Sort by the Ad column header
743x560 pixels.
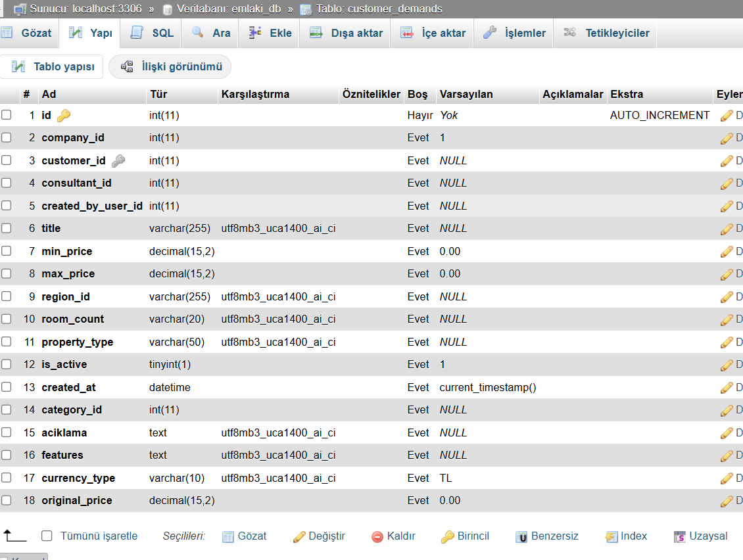[49, 94]
